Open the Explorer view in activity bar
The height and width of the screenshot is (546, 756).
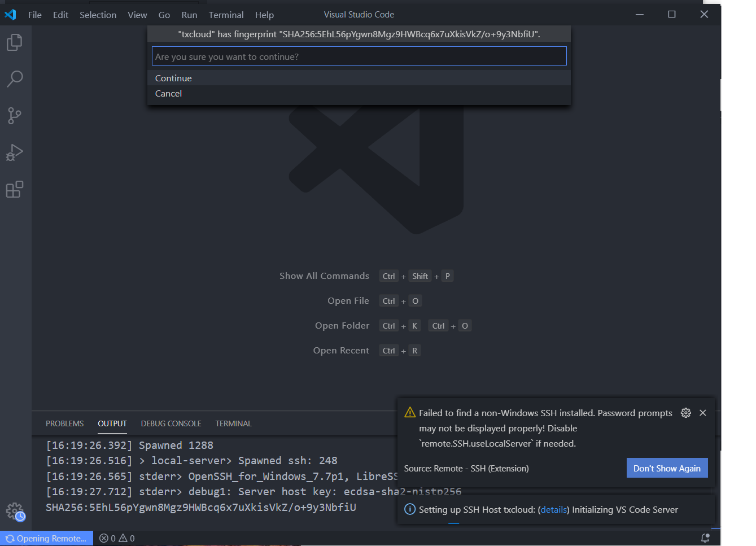(x=15, y=42)
